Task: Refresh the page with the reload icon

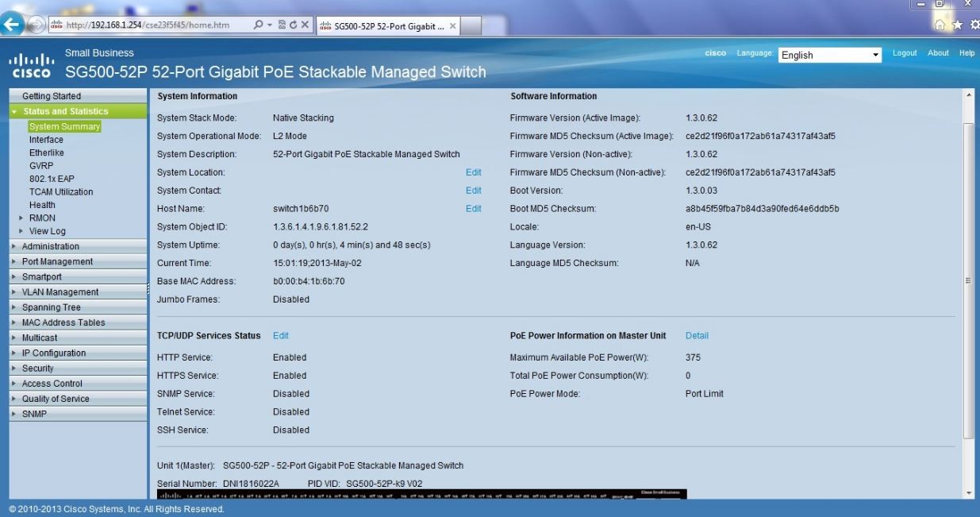Action: 293,25
